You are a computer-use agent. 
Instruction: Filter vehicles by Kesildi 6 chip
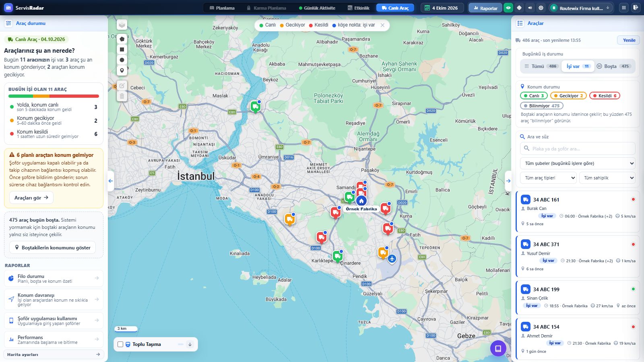pyautogui.click(x=605, y=96)
